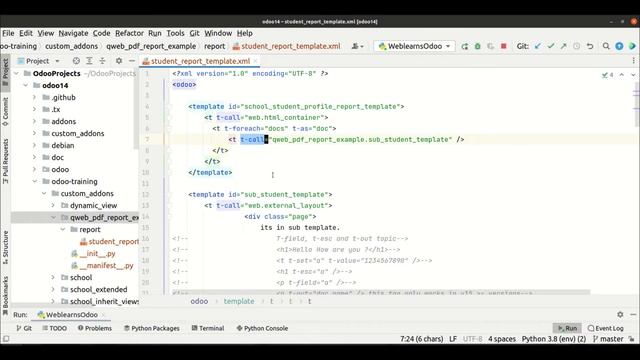Screen dimensions: 640x360
Task: Open the Git tool window button
Action: click(24, 328)
